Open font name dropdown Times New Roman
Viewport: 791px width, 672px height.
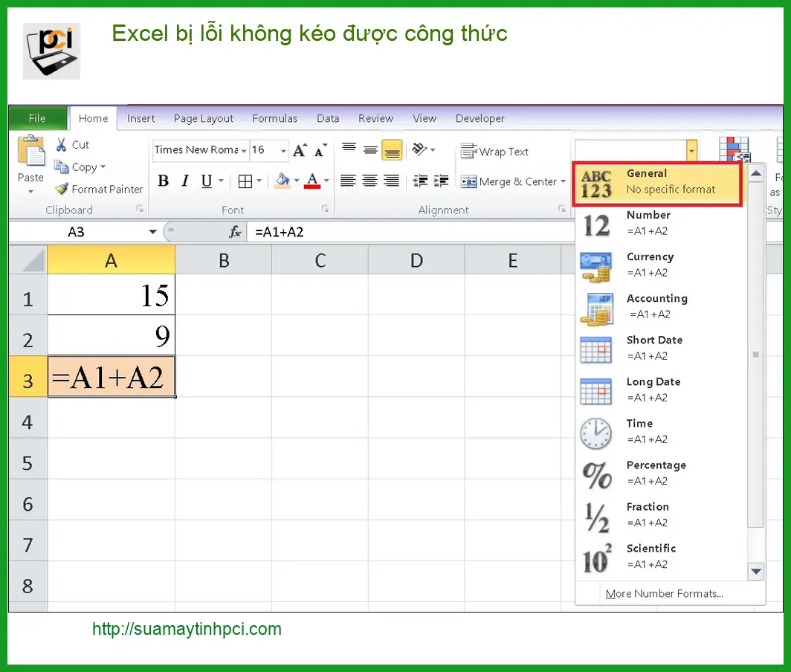(x=244, y=151)
